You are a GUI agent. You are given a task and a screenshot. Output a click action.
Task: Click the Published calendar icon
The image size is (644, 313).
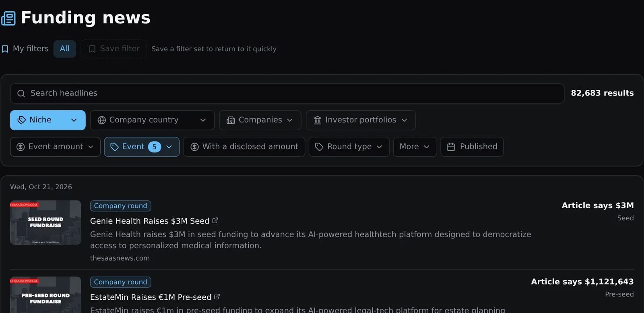451,147
